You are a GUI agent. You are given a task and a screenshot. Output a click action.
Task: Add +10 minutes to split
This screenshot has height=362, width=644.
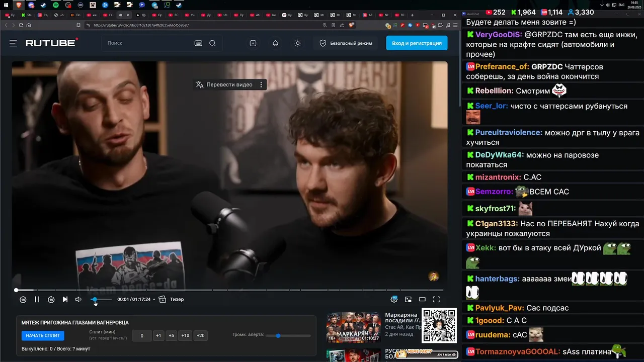pos(185,336)
